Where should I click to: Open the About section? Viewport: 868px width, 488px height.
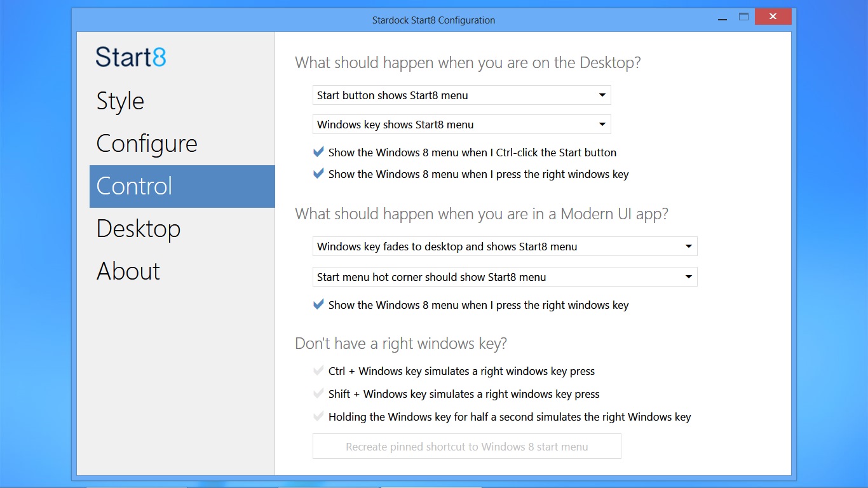(128, 271)
